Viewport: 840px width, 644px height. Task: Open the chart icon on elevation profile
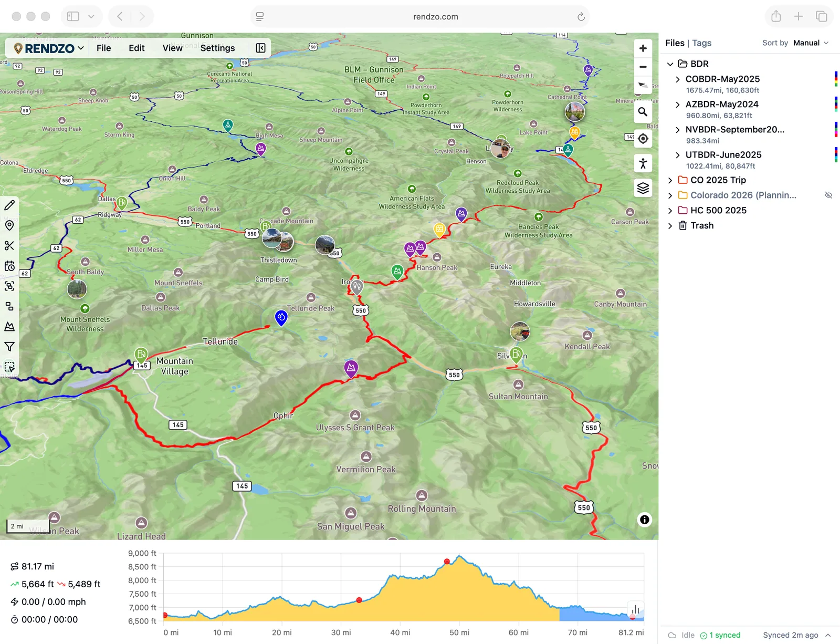click(636, 609)
